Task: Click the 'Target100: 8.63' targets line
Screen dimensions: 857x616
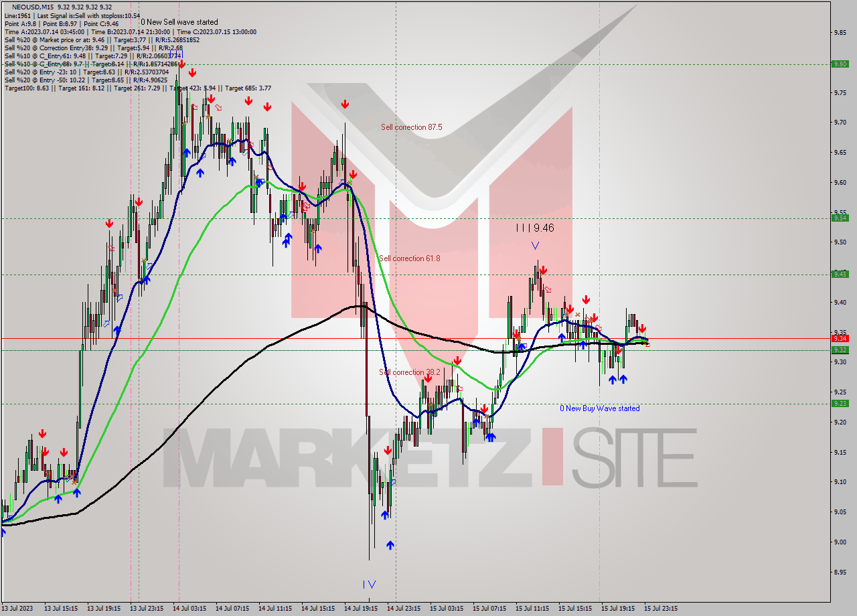Action: (x=138, y=88)
